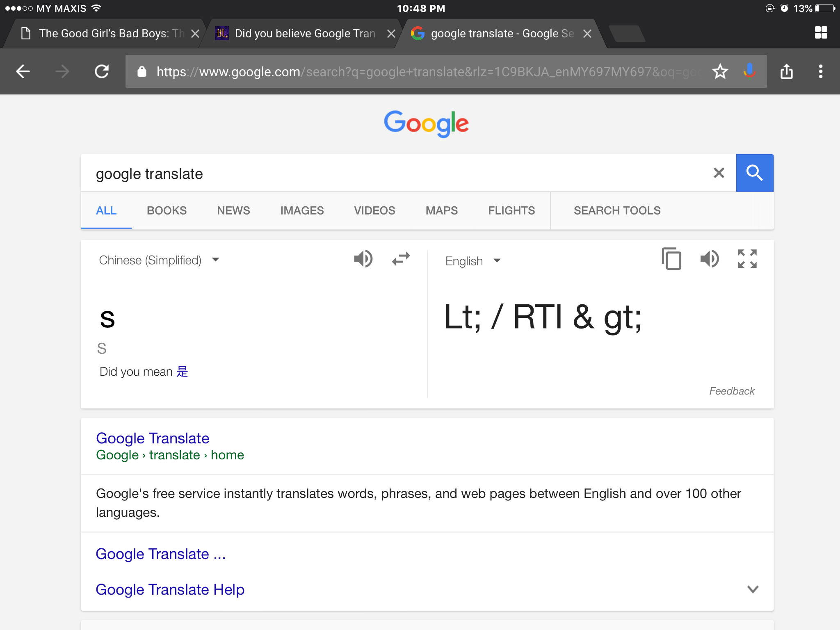Expand the translation to full screen
The height and width of the screenshot is (630, 840).
(x=747, y=259)
